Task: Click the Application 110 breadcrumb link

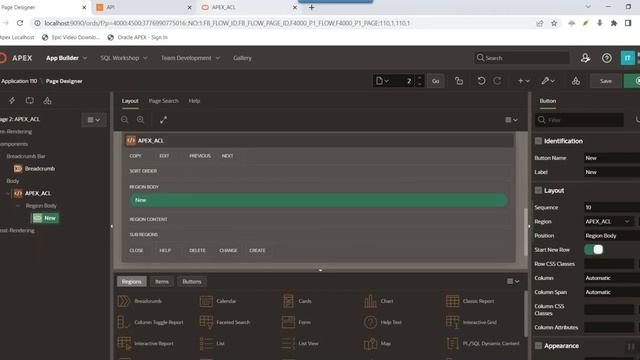Action: coord(19,81)
